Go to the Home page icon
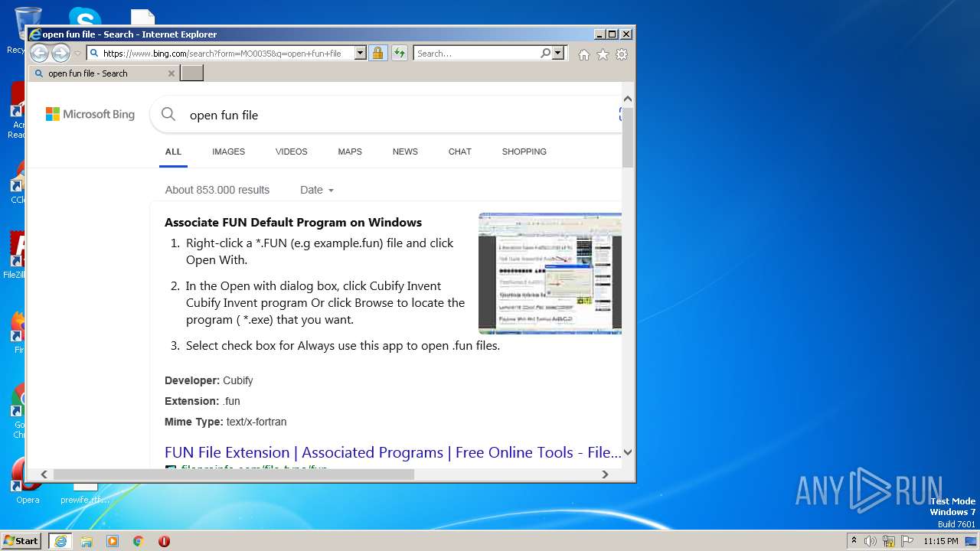This screenshot has width=980, height=551. tap(584, 54)
